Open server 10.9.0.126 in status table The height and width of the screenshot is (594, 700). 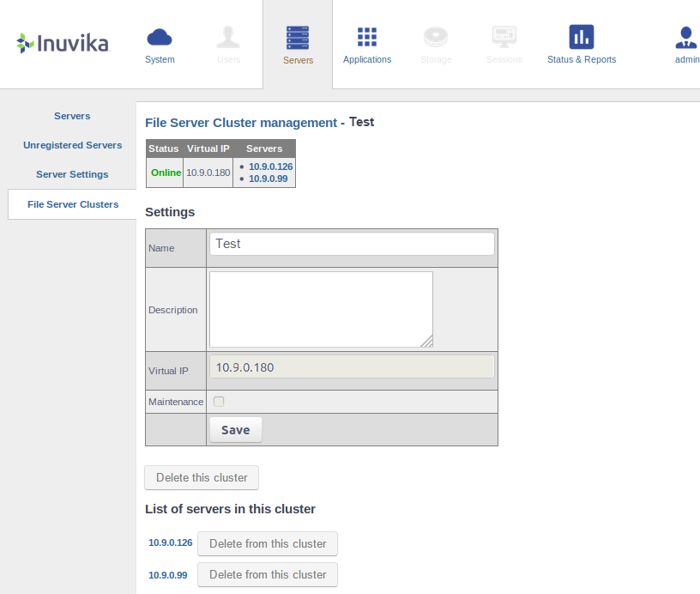click(270, 167)
